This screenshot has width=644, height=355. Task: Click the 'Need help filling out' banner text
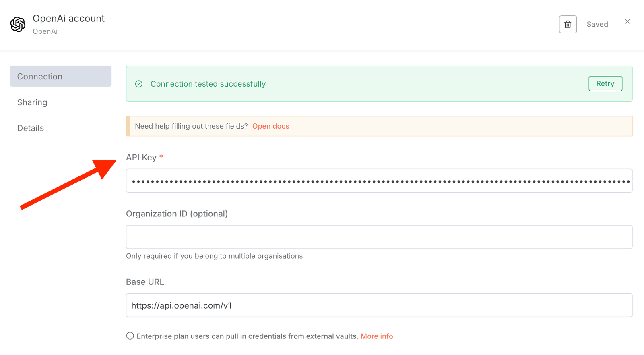coord(191,126)
